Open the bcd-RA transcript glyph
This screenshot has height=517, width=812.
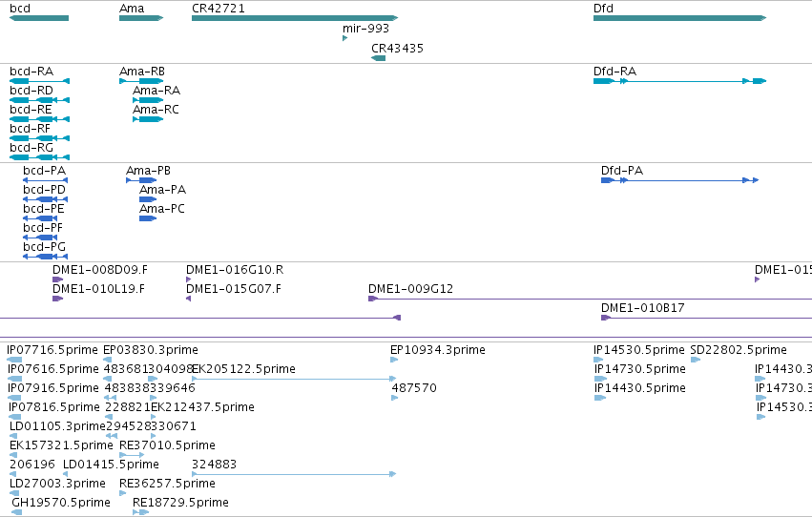click(x=39, y=81)
